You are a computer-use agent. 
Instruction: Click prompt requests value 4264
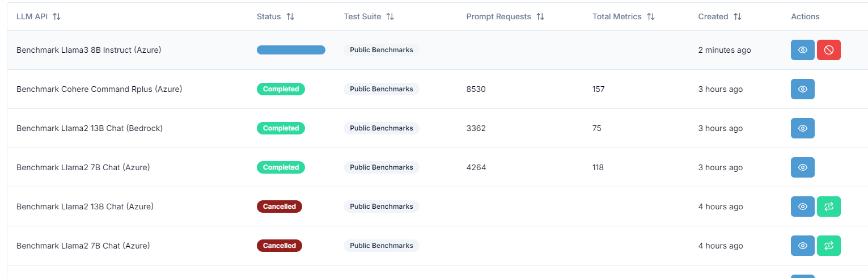click(x=476, y=167)
